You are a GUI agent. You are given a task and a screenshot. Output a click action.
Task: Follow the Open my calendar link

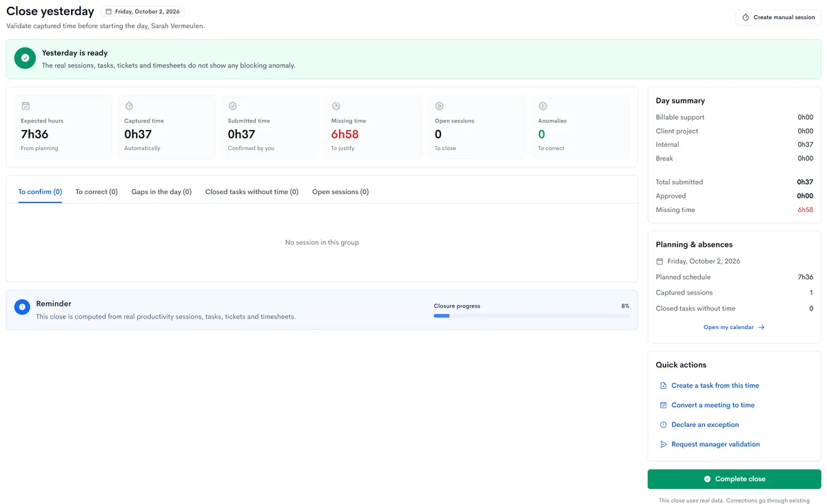click(734, 328)
